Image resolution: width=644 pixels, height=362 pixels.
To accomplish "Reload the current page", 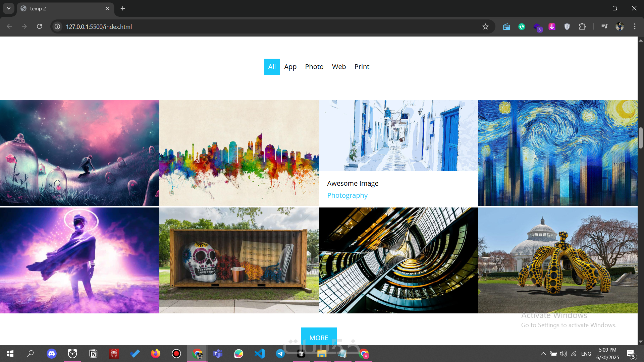I will pyautogui.click(x=39, y=26).
